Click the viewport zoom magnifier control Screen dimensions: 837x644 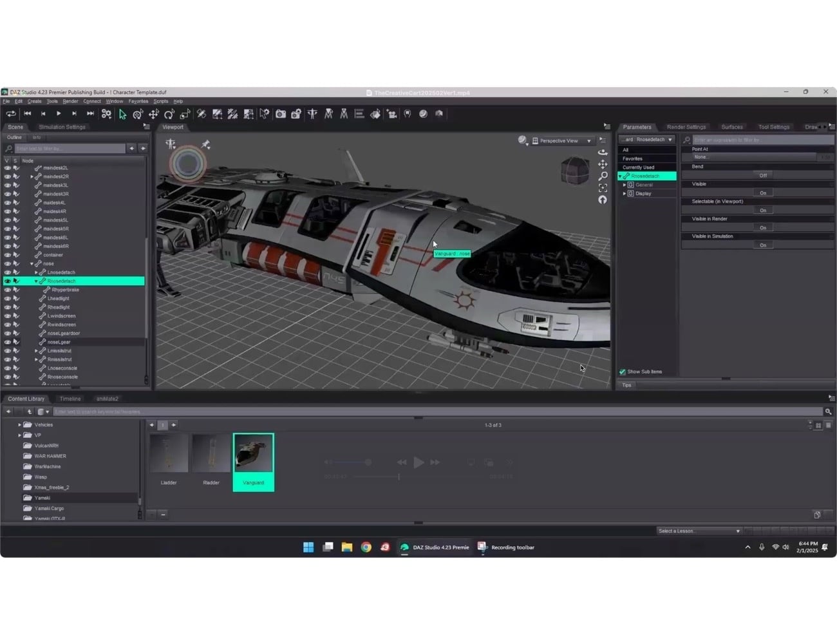pos(603,176)
